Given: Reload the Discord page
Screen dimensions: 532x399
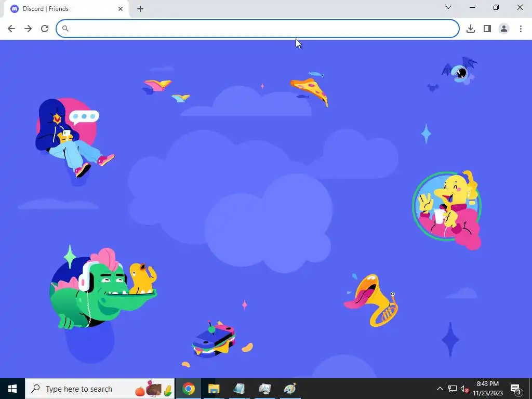Looking at the screenshot, I should point(45,29).
